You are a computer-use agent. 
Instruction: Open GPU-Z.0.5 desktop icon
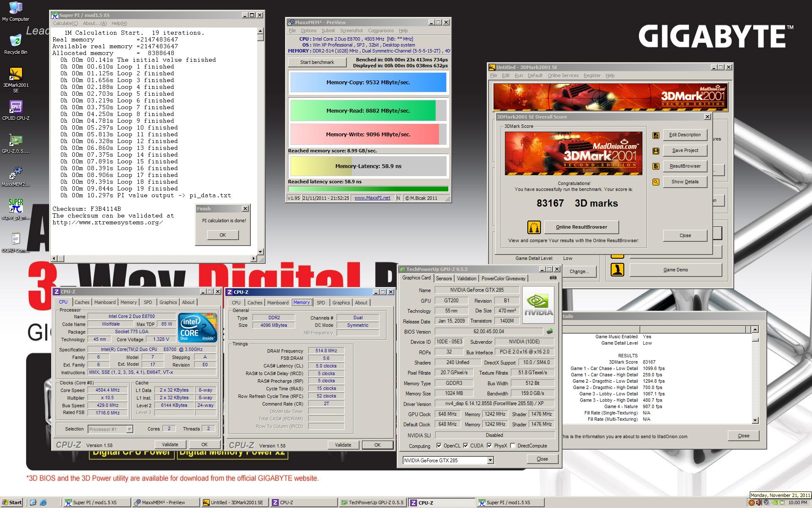tap(16, 144)
